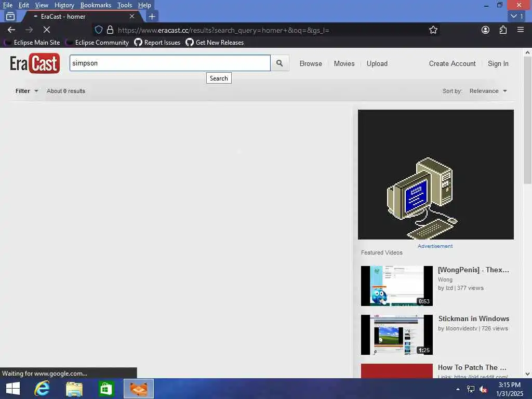Open the tracking protection shield icon
This screenshot has width=532, height=399.
[98, 30]
